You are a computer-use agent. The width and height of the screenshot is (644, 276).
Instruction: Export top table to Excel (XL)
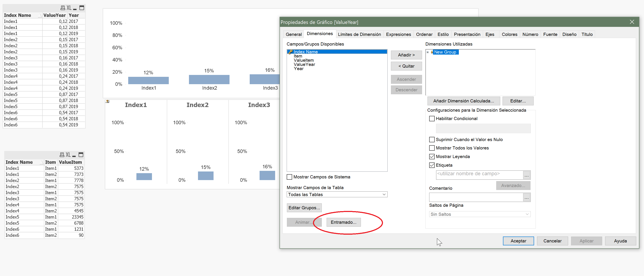coord(69,8)
